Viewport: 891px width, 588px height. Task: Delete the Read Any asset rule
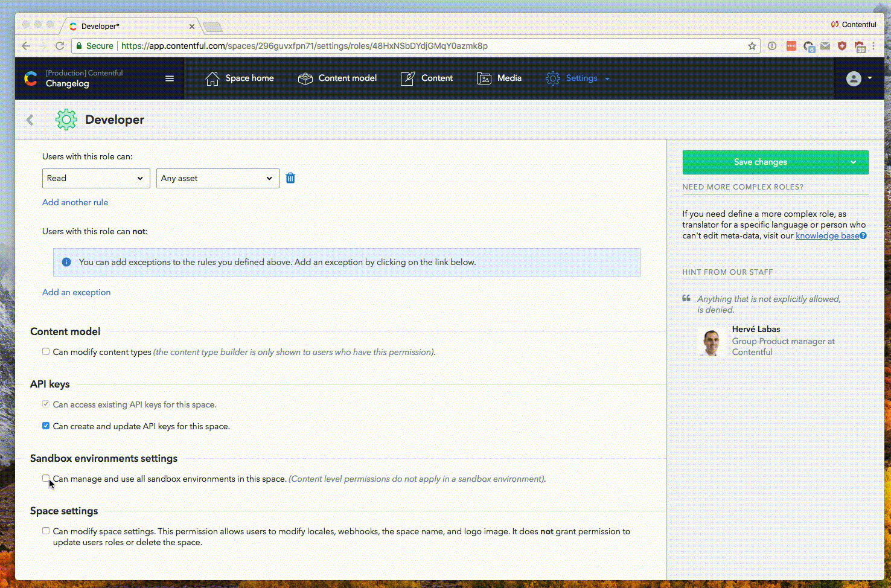tap(290, 178)
